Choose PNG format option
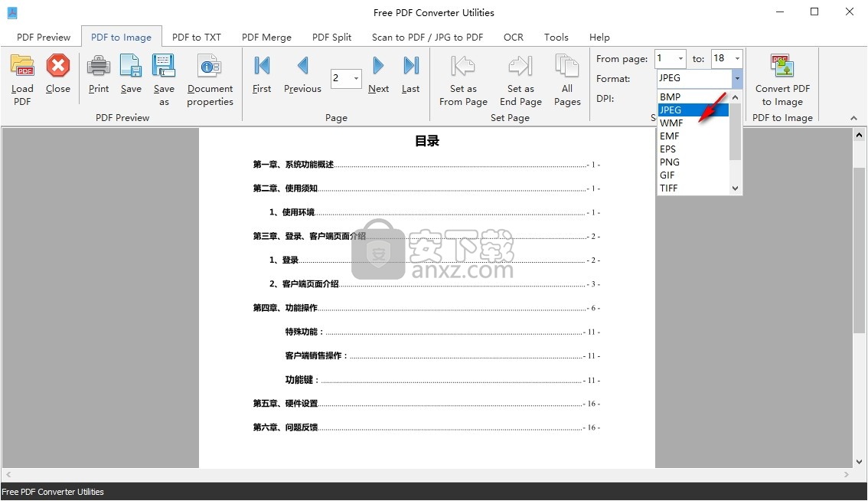868x501 pixels. tap(693, 162)
